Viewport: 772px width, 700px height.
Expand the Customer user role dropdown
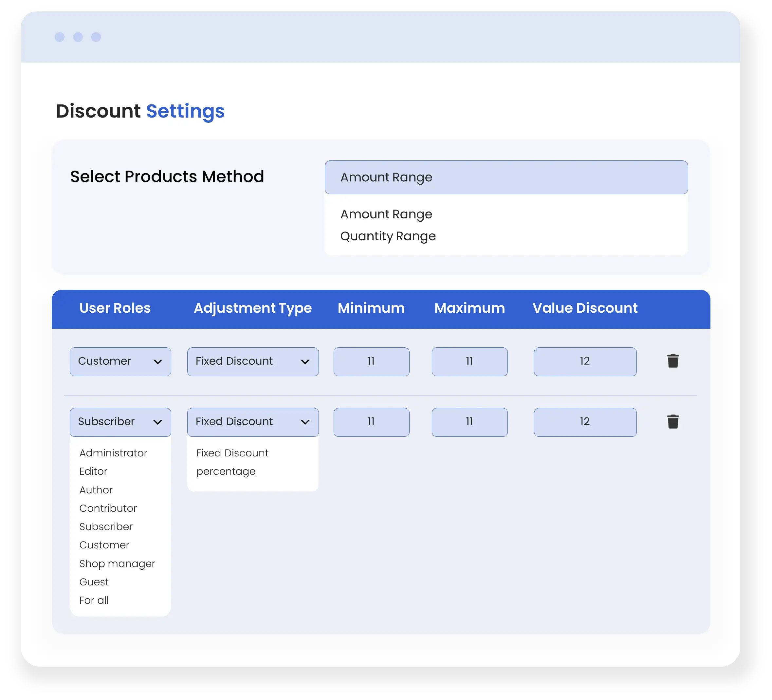tap(120, 361)
